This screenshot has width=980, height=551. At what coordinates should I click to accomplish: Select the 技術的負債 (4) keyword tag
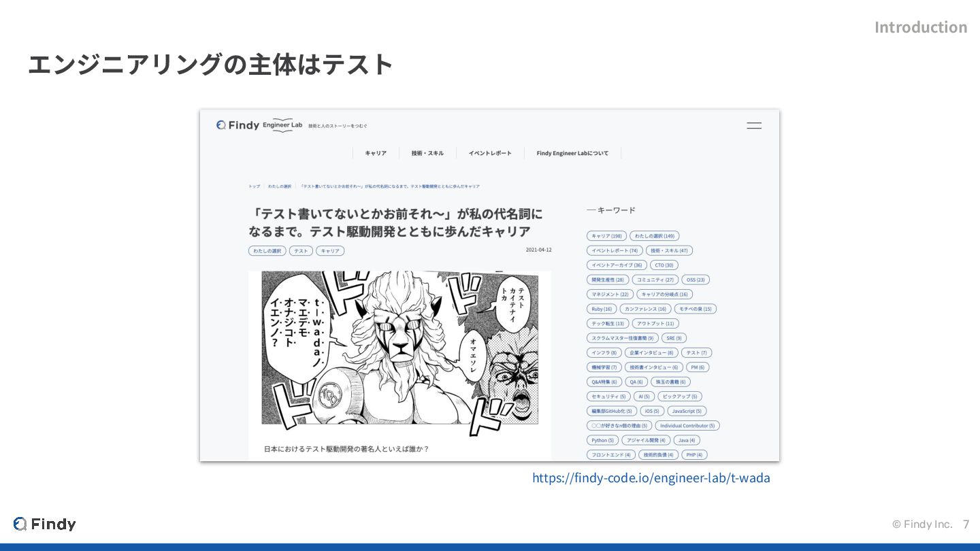coord(659,455)
